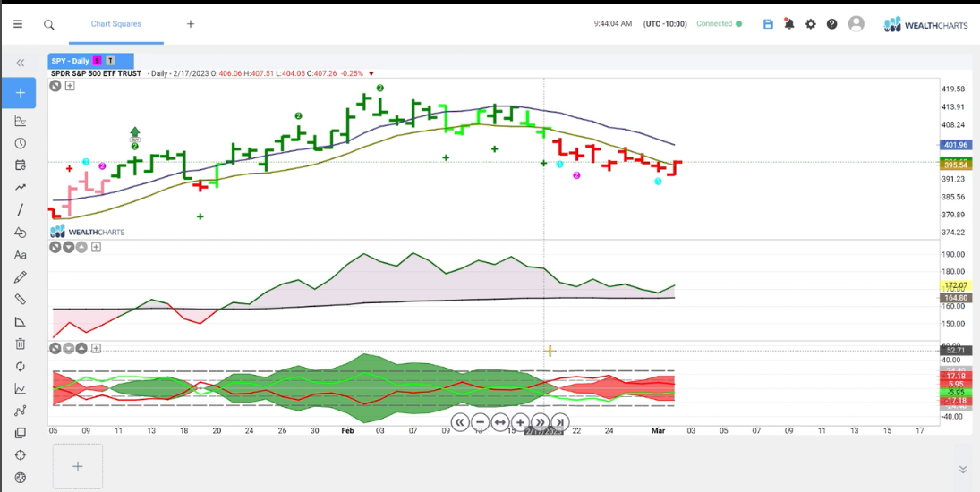The width and height of the screenshot is (980, 492).
Task: Move middle indicator pane down
Action: 69,247
